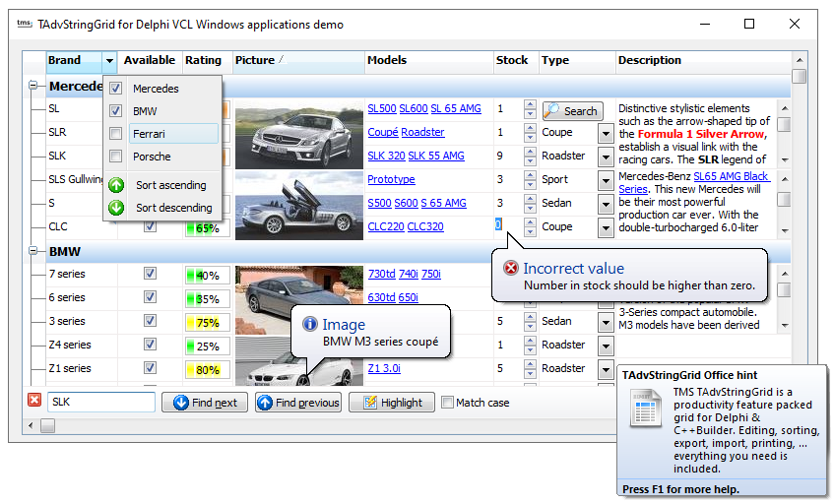Select the SLS Gullwing row label
The width and height of the screenshot is (834, 504).
(x=75, y=179)
